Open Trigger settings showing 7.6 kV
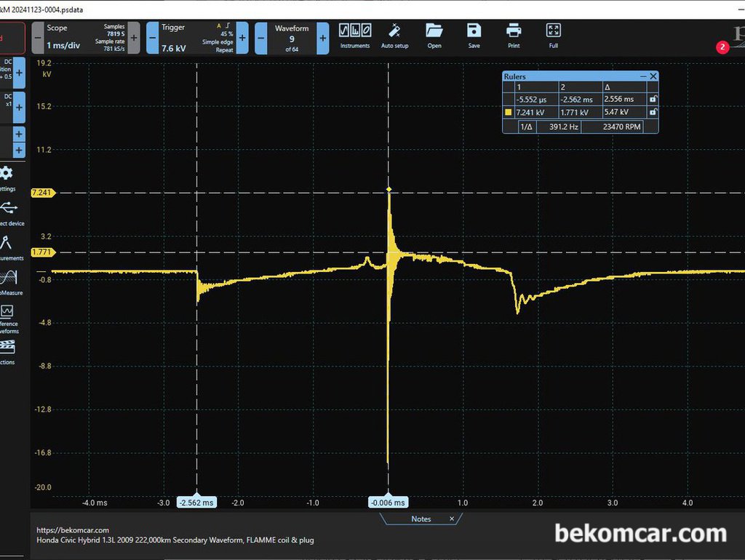This screenshot has width=745, height=560. 197,38
